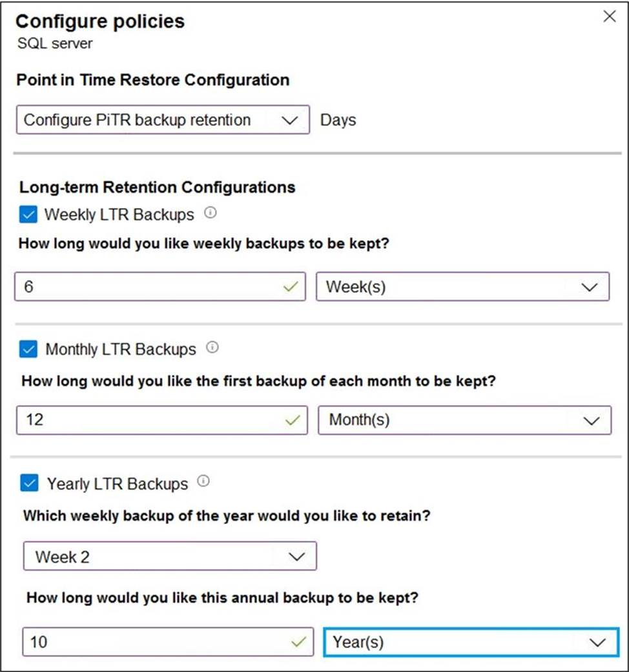Viewport: 629px width, 672px height.
Task: Click the Yearly LTR Backups label
Action: coord(118,484)
